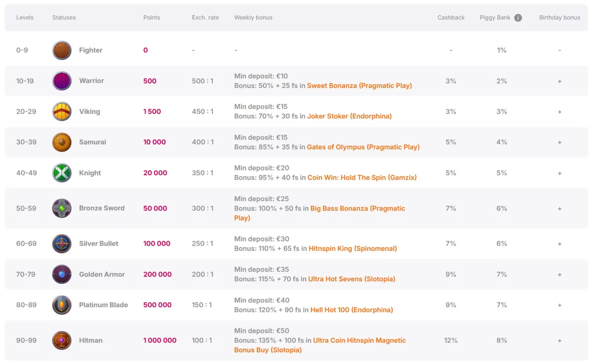Screen dimensions: 593x364
Task: Click the Silver Bullet badge icon
Action: tap(62, 243)
